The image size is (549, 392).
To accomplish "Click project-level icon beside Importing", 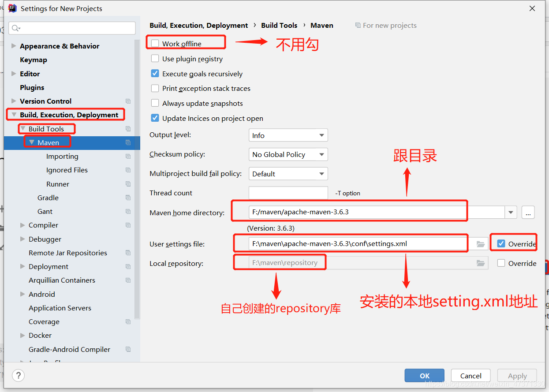I will (128, 157).
